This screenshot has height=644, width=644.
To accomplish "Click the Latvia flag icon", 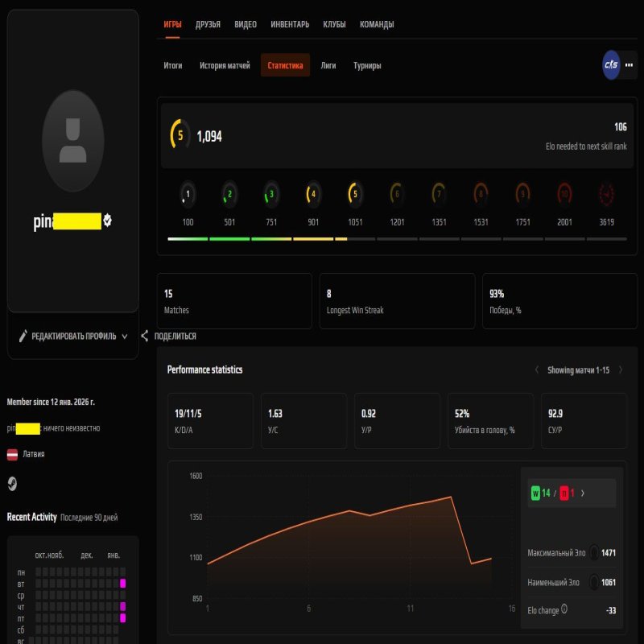I will [10, 452].
